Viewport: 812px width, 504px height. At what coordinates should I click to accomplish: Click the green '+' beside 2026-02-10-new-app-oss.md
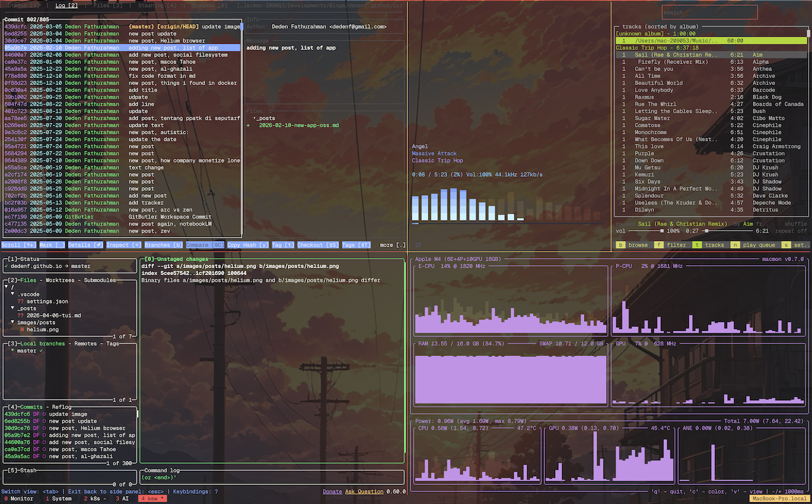click(248, 126)
